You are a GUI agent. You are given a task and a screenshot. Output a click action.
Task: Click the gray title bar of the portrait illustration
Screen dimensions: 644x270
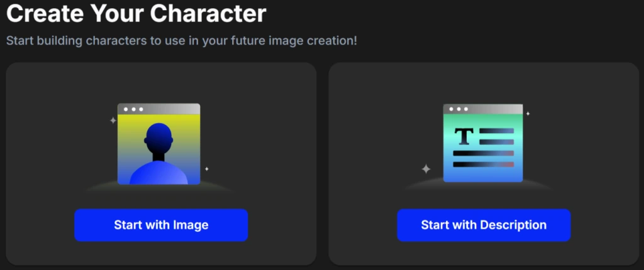(170, 109)
